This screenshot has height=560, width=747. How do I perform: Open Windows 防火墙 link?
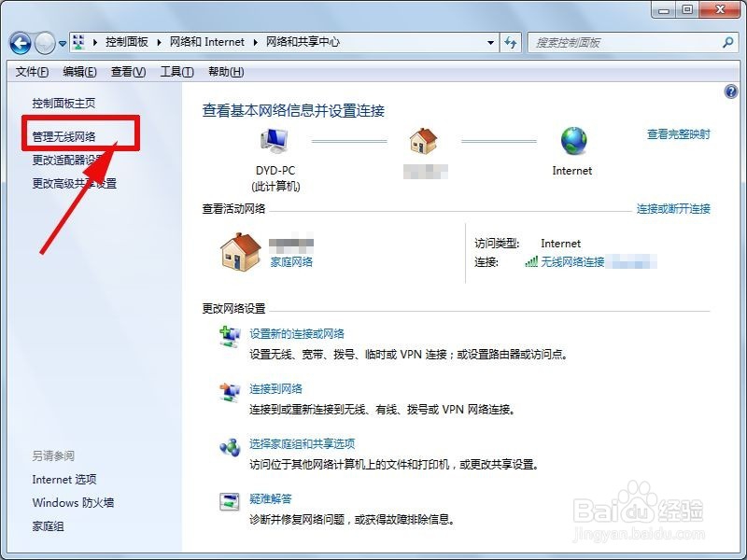pyautogui.click(x=73, y=503)
